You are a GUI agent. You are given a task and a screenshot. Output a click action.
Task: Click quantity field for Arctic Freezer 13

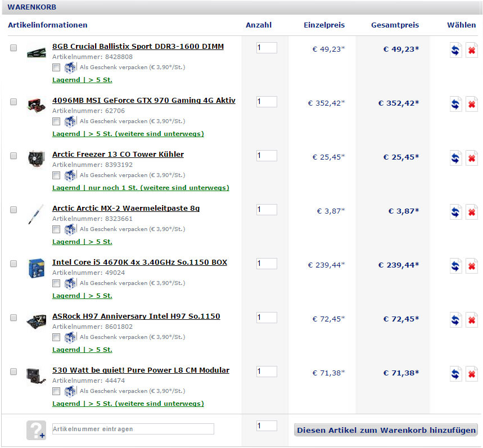pos(267,156)
